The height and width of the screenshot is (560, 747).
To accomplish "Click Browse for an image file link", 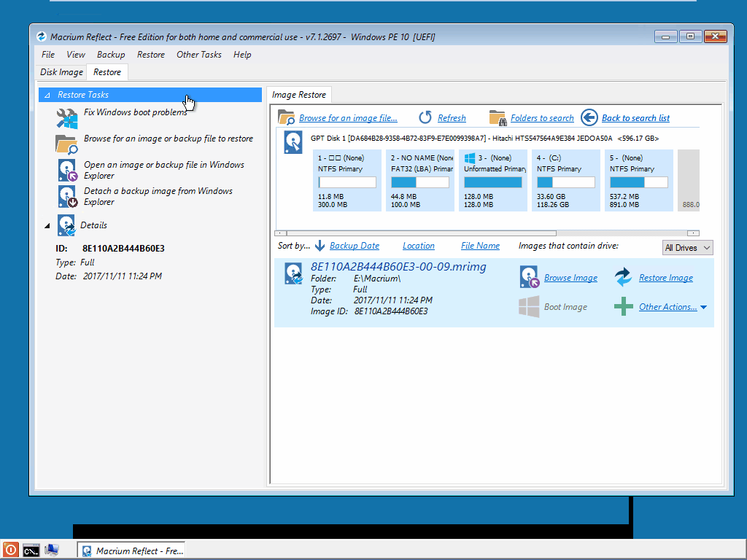I will [x=348, y=118].
